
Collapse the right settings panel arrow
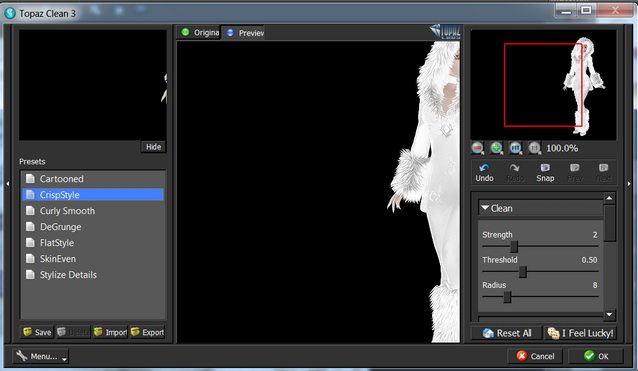pyautogui.click(x=629, y=184)
